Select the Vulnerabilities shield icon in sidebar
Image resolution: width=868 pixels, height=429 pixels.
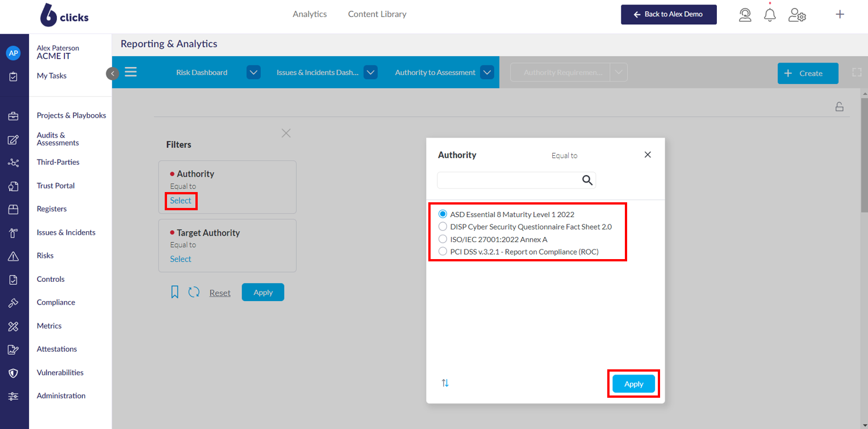click(x=14, y=373)
